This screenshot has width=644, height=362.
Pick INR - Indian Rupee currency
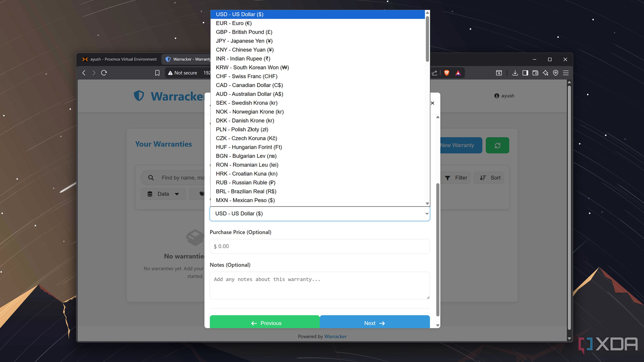point(318,59)
